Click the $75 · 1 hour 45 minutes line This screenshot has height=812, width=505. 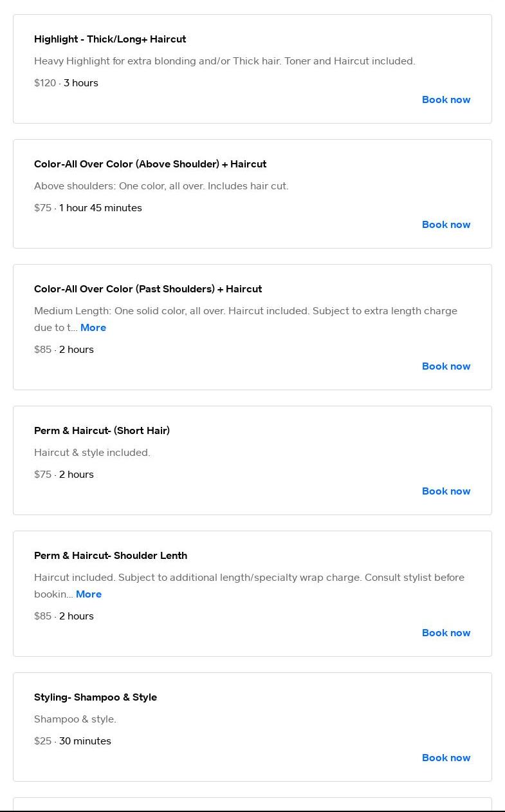[x=88, y=208]
